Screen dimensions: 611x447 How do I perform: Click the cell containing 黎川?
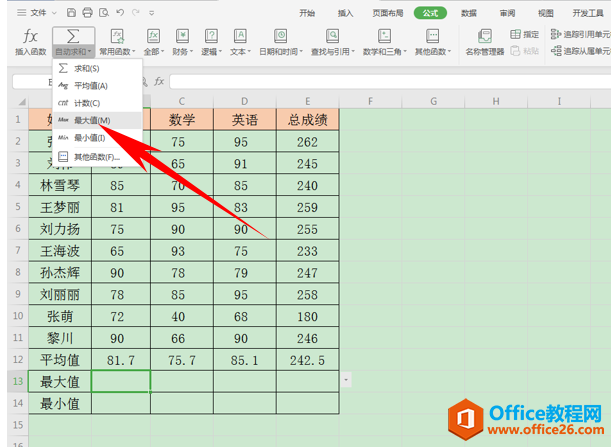pyautogui.click(x=60, y=338)
